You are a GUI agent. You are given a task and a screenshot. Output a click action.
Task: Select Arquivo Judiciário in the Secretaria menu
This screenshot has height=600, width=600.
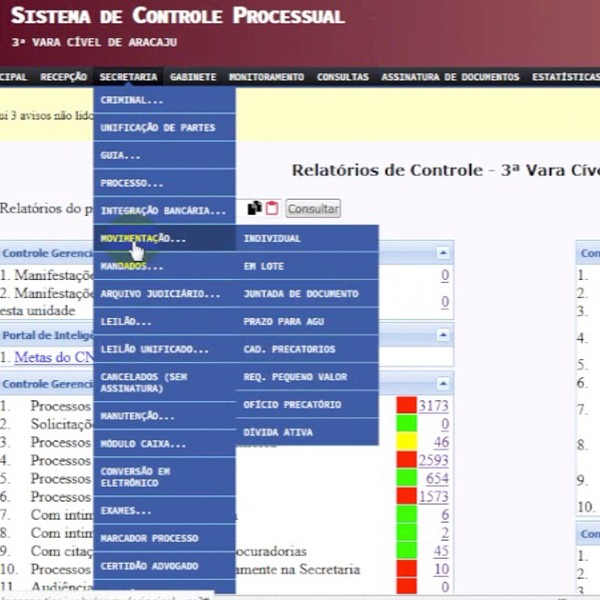[x=160, y=294]
